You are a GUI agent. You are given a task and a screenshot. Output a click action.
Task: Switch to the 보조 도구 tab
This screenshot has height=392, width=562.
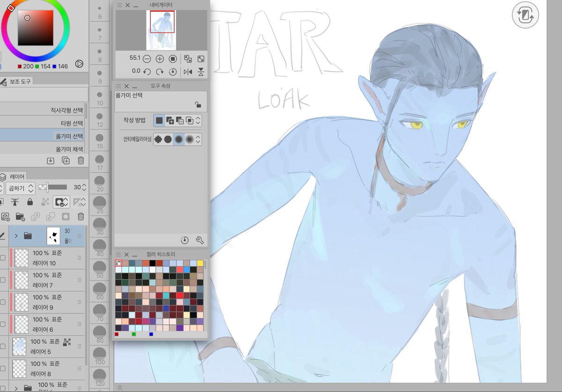click(16, 82)
